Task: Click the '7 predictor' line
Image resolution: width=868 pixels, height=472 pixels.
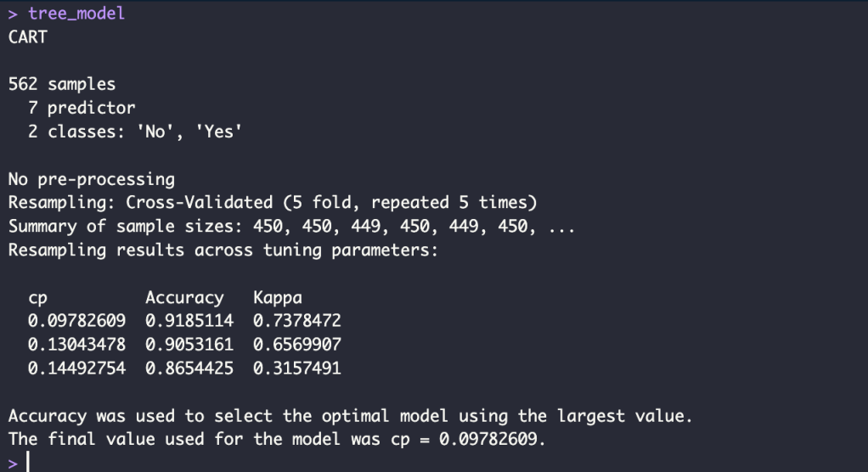Action: [82, 108]
